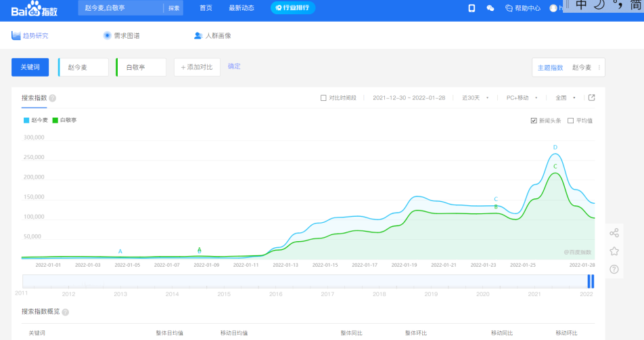Click the export chart icon
Screen dimensions: 644x340
pyautogui.click(x=591, y=98)
